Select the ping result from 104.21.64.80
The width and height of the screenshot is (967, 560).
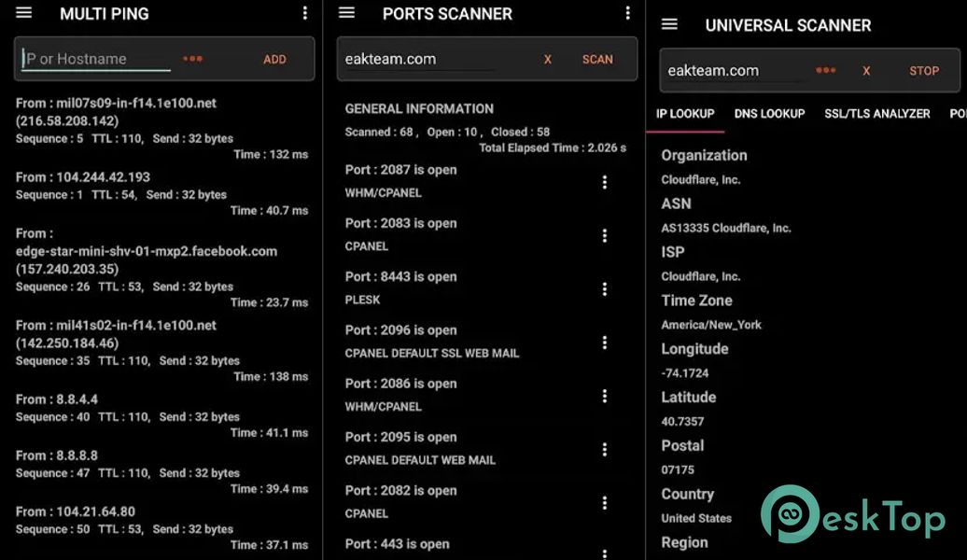coord(161,528)
